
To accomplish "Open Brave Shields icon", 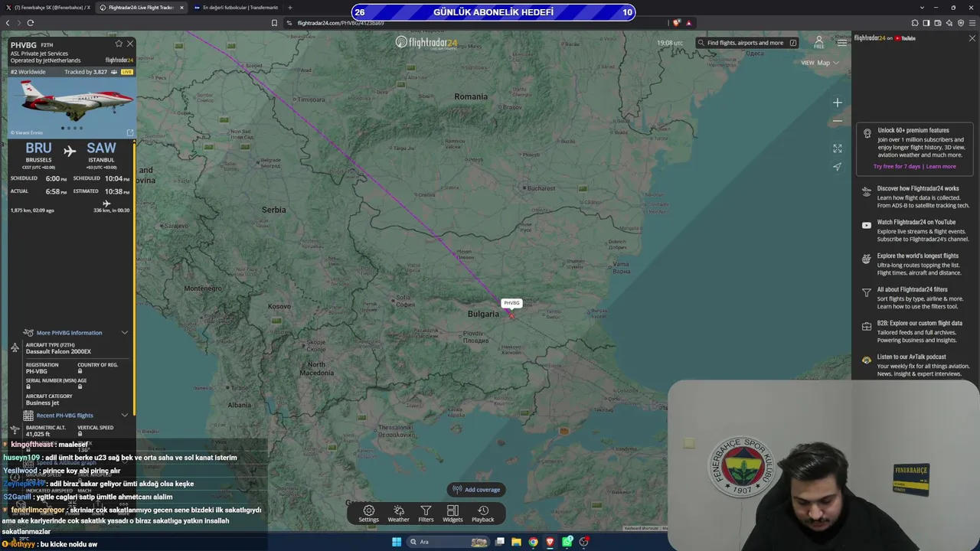I will (676, 23).
